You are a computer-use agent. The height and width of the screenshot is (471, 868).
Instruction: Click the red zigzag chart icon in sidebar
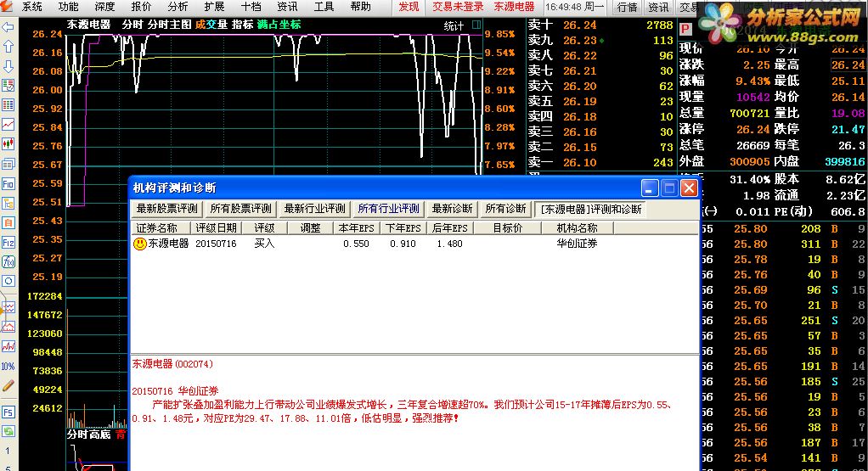[x=8, y=346]
